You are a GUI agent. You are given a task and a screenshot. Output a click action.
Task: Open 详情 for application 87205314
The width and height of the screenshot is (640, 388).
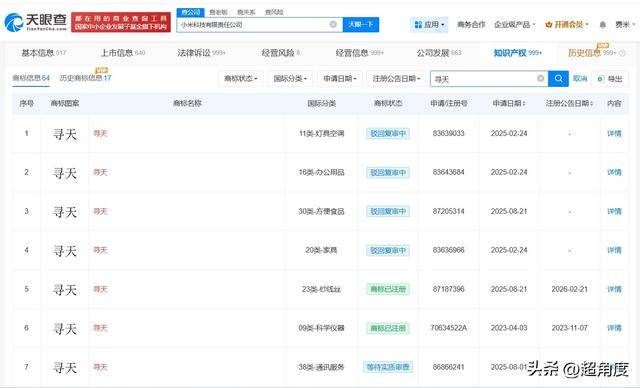(614, 211)
